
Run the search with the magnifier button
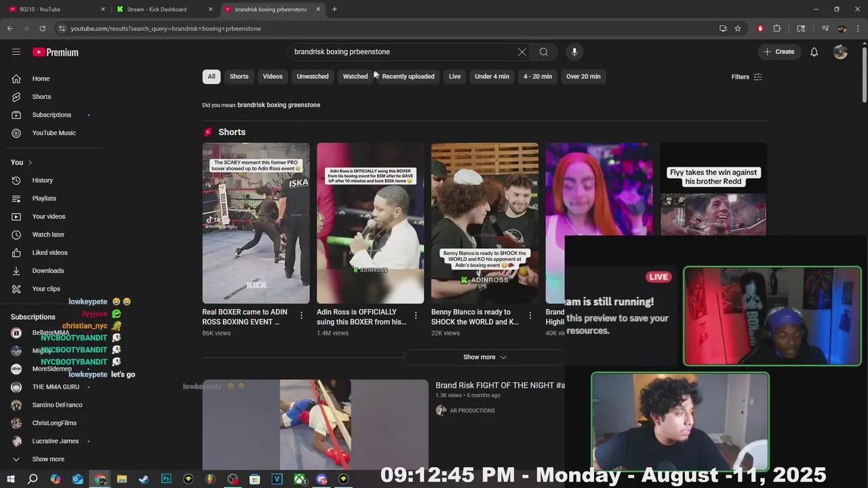544,52
